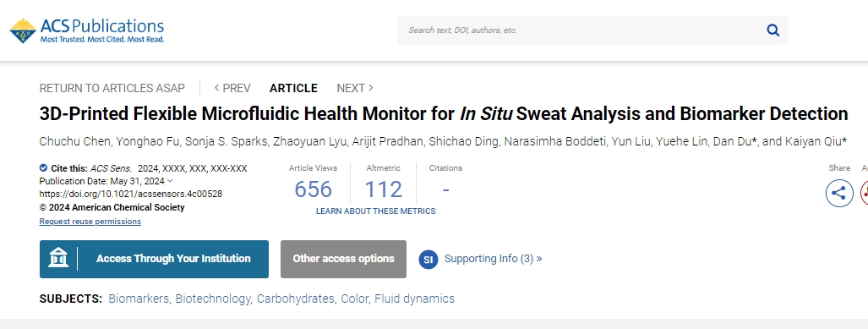Open the Share icon button

click(x=839, y=194)
